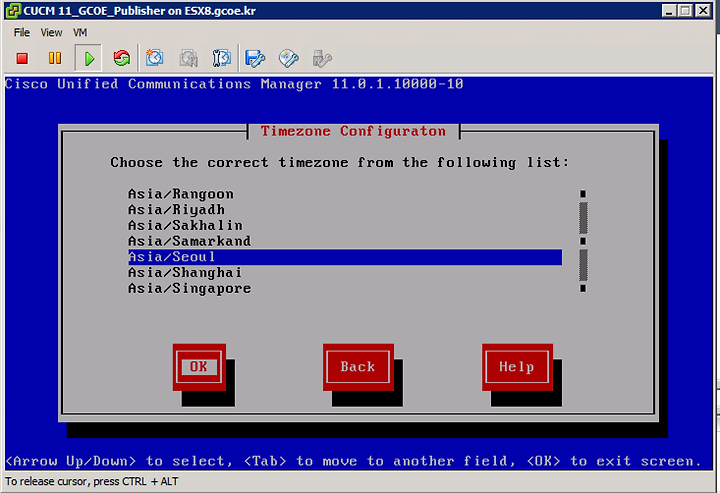Click the Reset VM refresh icon
Screen dimensions: 720x493
click(122, 58)
